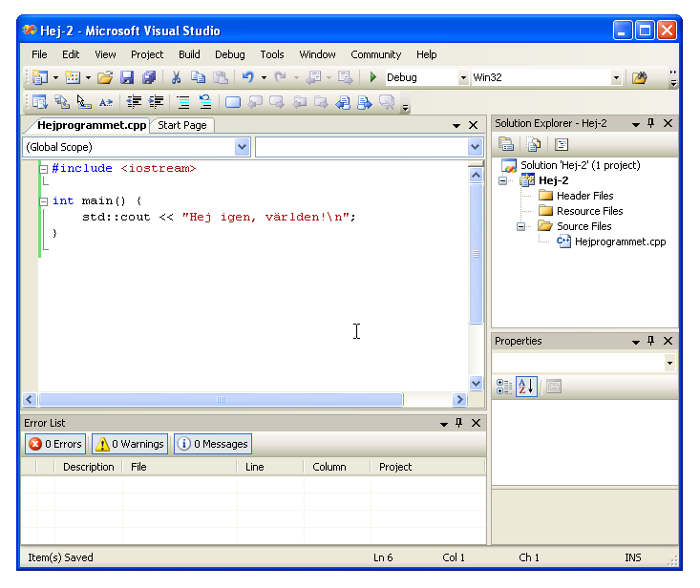Collapse the Source Files folder node
Image resolution: width=700 pixels, height=588 pixels.
pos(520,226)
